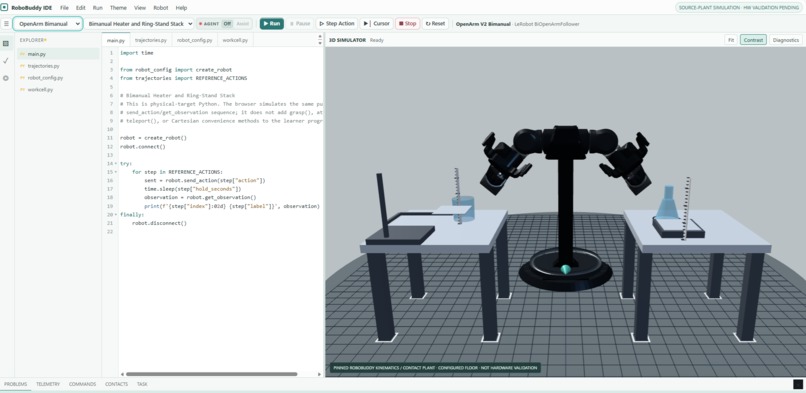This screenshot has height=393, width=806.
Task: Click Step Action button
Action: [x=337, y=24]
